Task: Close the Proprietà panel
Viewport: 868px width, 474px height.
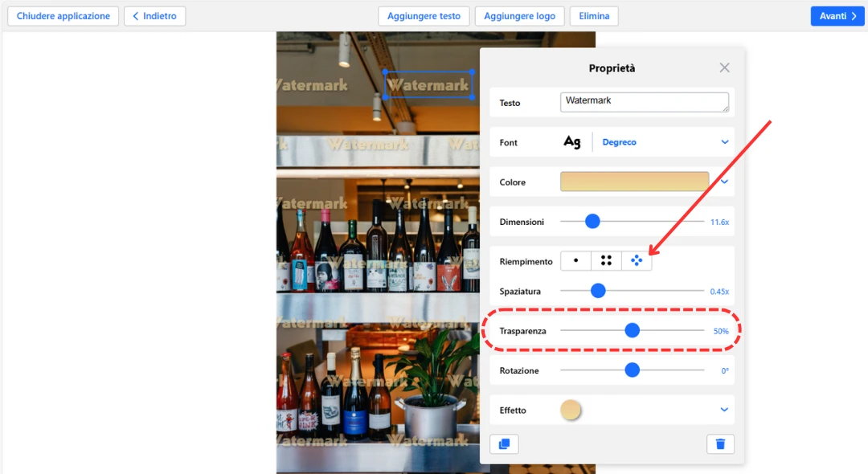Action: tap(724, 68)
